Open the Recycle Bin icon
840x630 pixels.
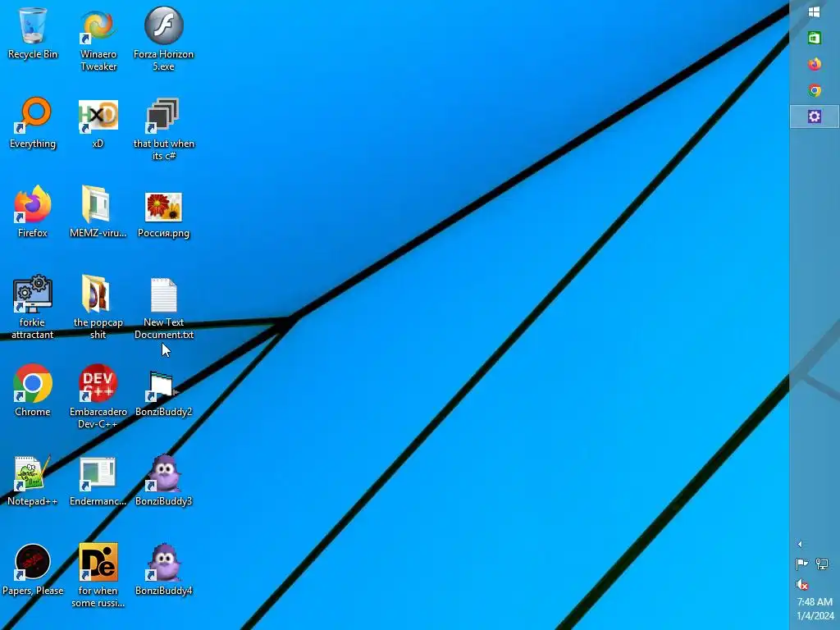[33, 33]
